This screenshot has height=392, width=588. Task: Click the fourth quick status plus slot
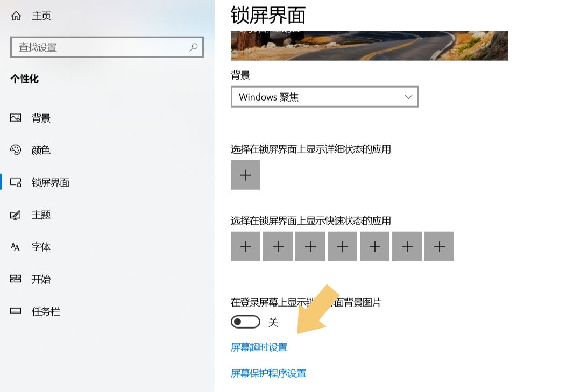coord(342,246)
